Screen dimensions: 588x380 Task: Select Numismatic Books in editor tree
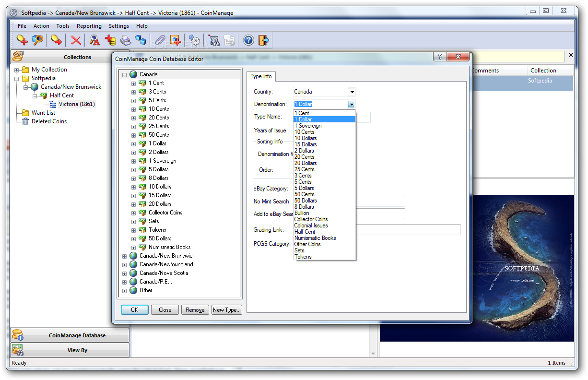click(169, 247)
